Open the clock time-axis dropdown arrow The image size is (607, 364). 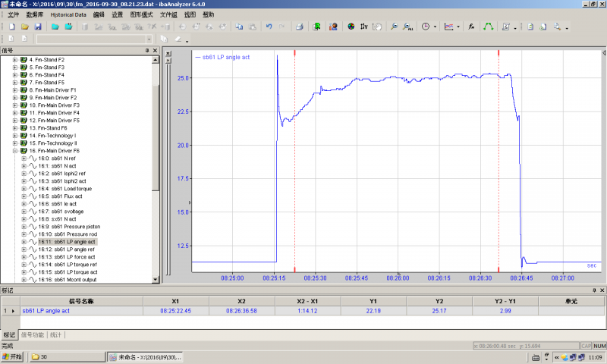tap(433, 27)
